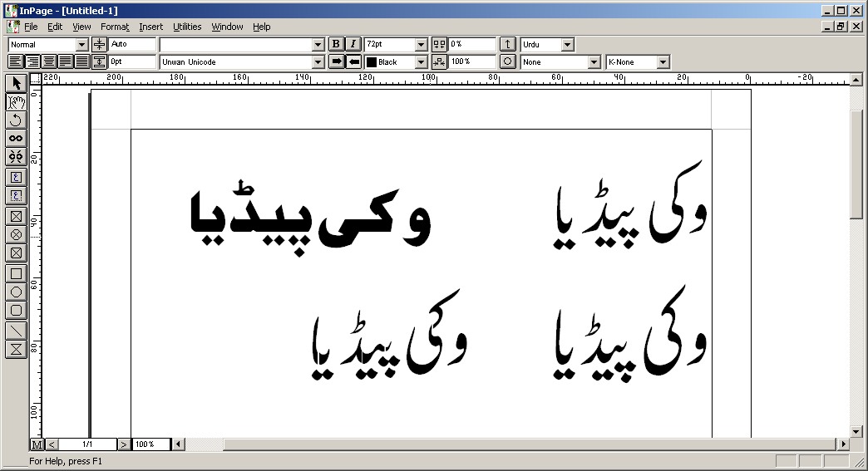Screen dimensions: 868x471
Task: Click the 1/1 page number field
Action: pyautogui.click(x=87, y=444)
